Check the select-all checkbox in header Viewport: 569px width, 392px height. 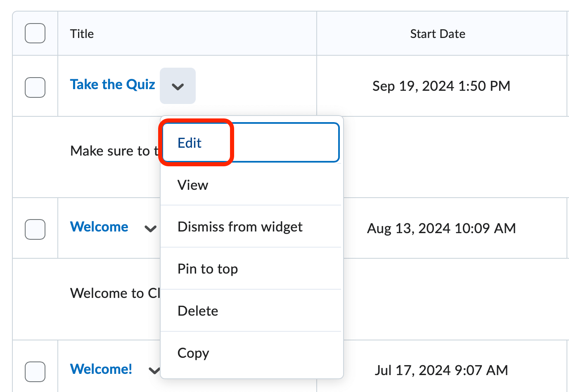click(x=35, y=33)
